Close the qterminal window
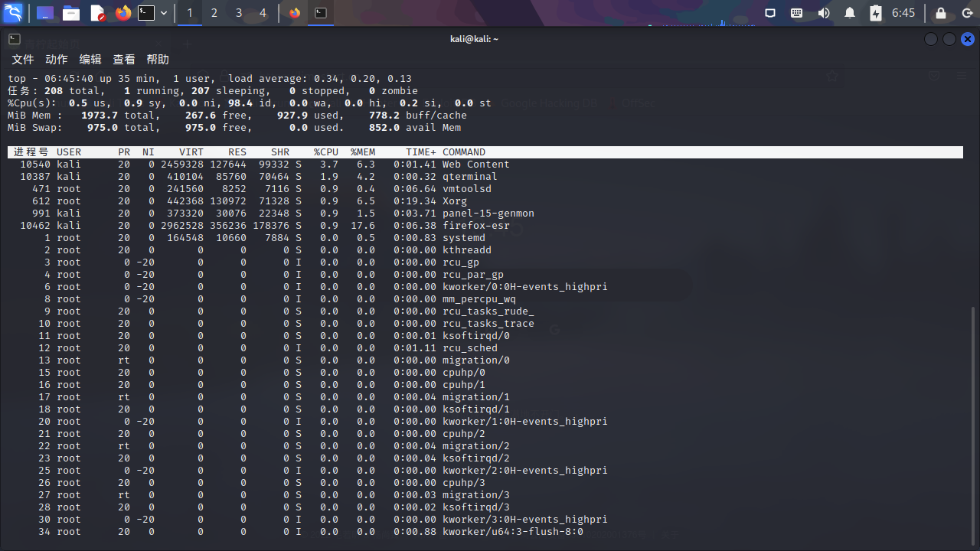This screenshot has height=551, width=980. coord(968,39)
